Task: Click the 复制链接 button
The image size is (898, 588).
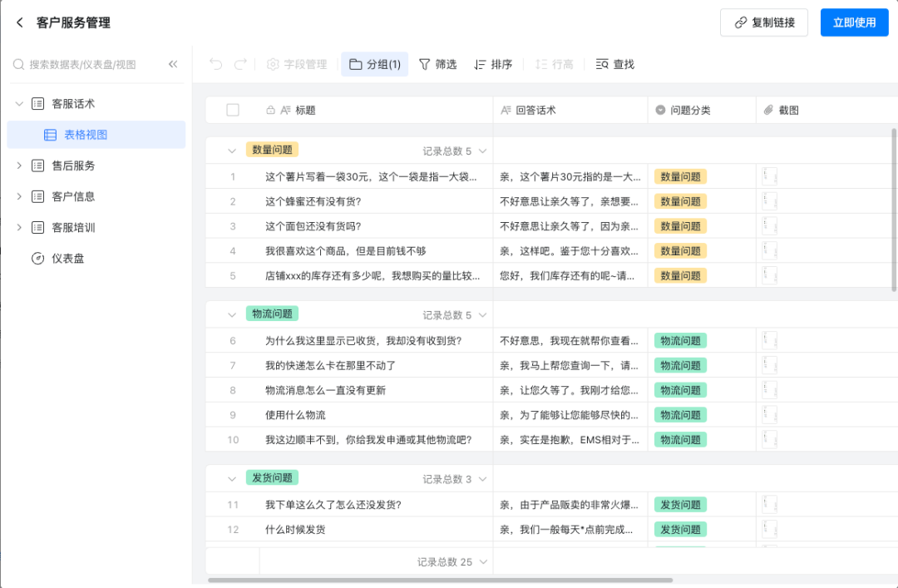Action: 763,22
